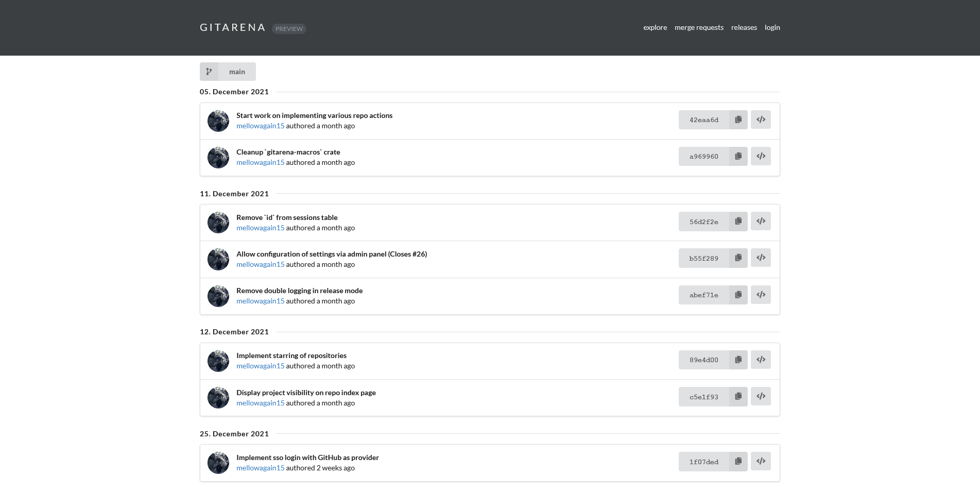The width and height of the screenshot is (980, 492).
Task: Copy commit hash a969960 to clipboard
Action: click(738, 156)
